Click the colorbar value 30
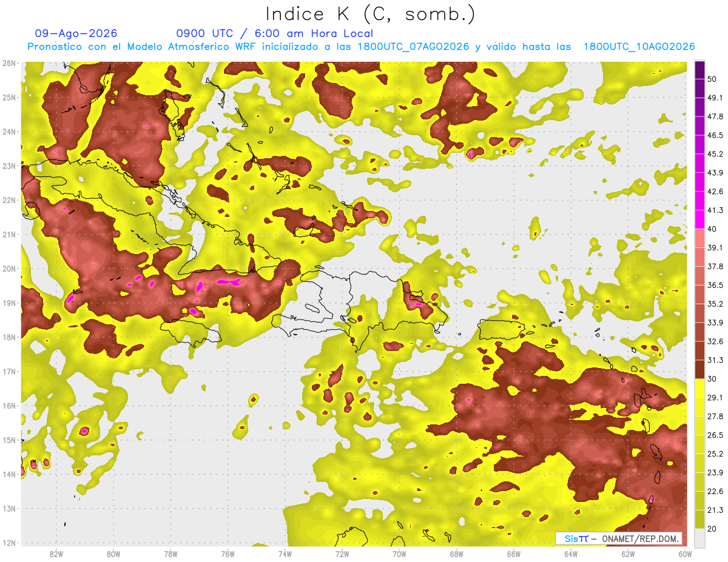 point(712,380)
